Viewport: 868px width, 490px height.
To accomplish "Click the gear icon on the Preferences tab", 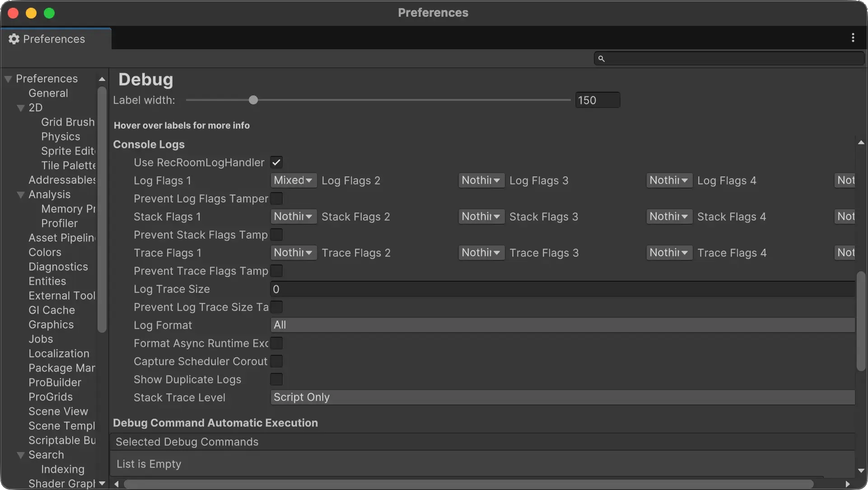I will (x=14, y=39).
